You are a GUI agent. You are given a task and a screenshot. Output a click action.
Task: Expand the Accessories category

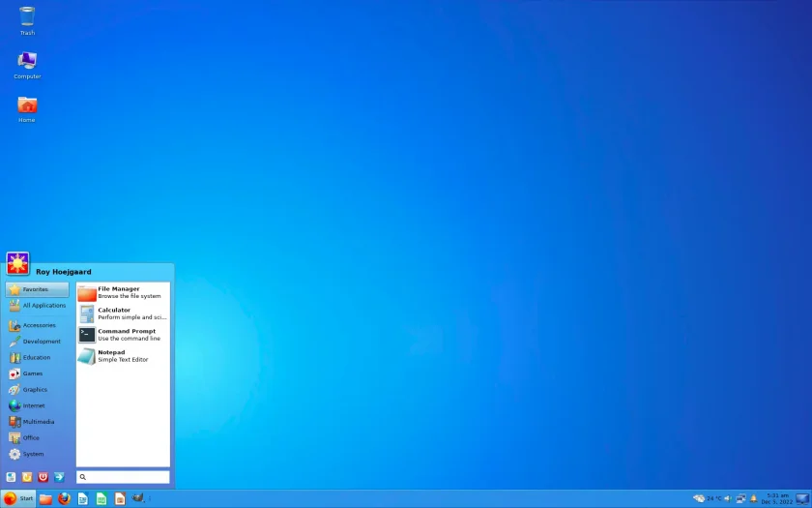click(x=37, y=325)
